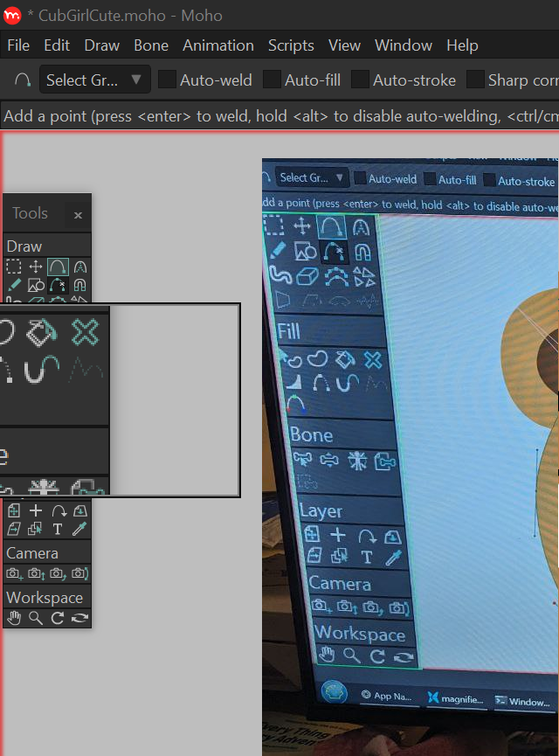Pick the Magnet tool in floating Tools panel
559x756 pixels.
pos(80,285)
